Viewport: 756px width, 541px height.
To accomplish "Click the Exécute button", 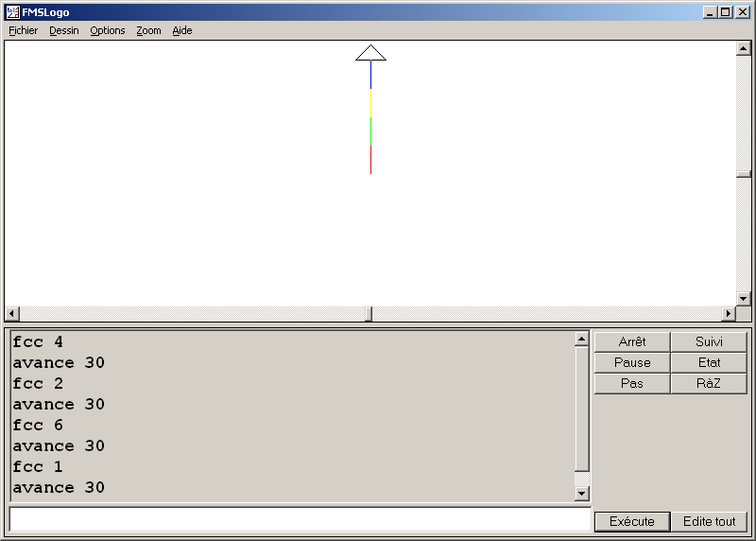I will click(x=632, y=521).
